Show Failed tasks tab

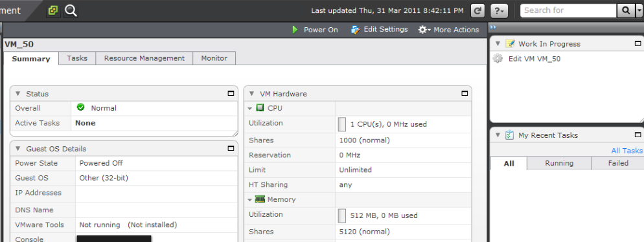(618, 163)
